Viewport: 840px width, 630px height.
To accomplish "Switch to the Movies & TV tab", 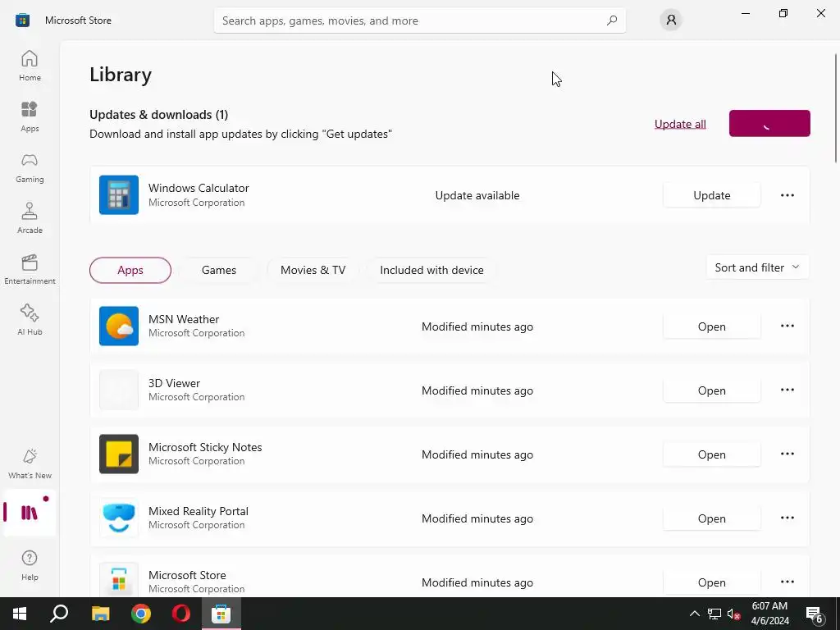I will 313,270.
